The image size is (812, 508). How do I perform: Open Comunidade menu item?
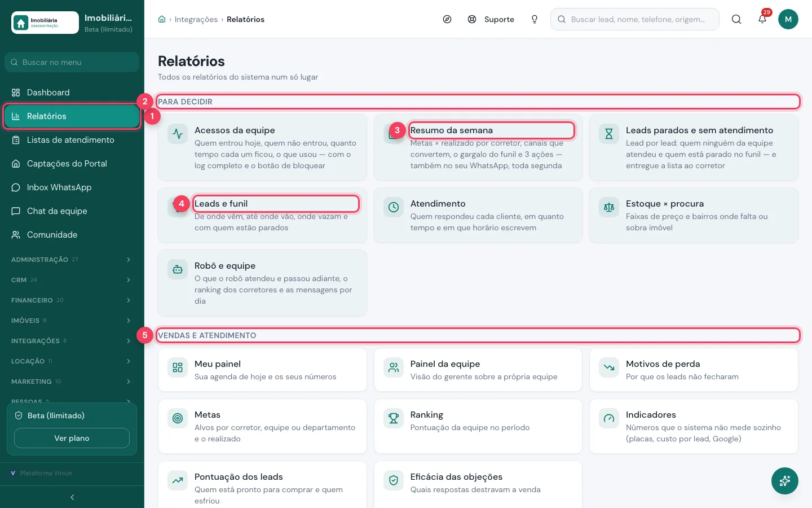click(72, 235)
